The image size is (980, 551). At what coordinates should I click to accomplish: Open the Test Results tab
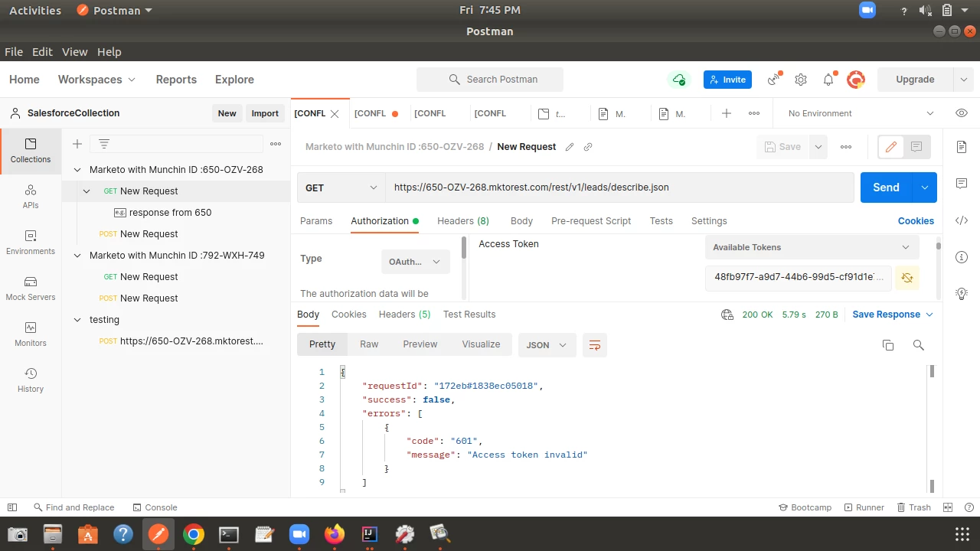coord(469,315)
